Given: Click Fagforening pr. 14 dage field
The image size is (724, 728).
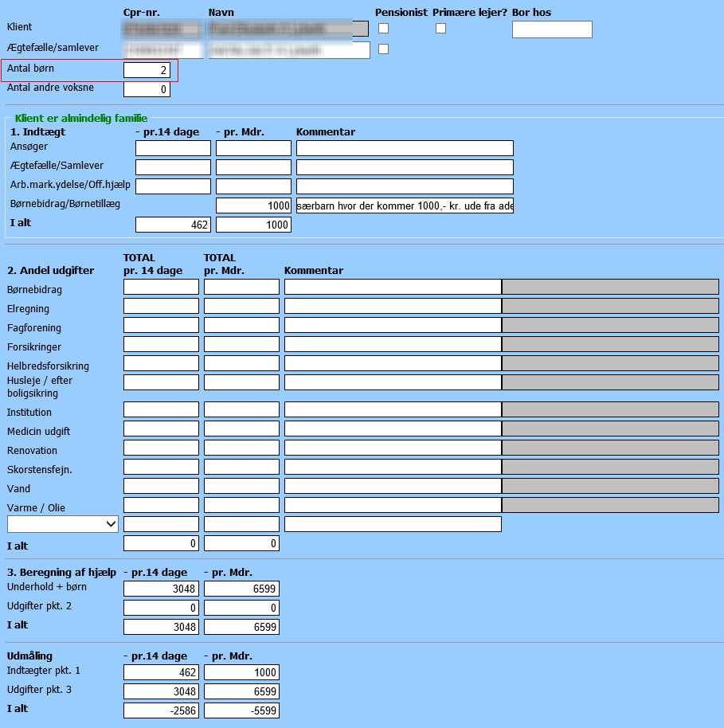Looking at the screenshot, I should (x=161, y=325).
